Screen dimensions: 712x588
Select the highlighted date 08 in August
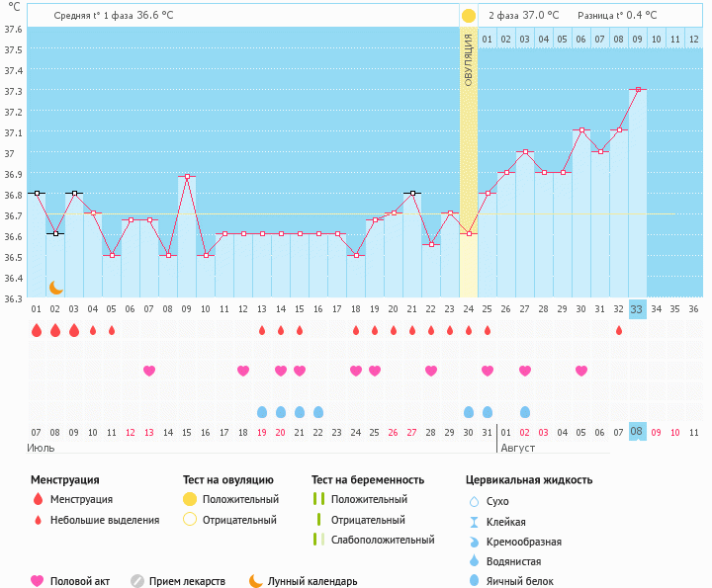pos(637,432)
